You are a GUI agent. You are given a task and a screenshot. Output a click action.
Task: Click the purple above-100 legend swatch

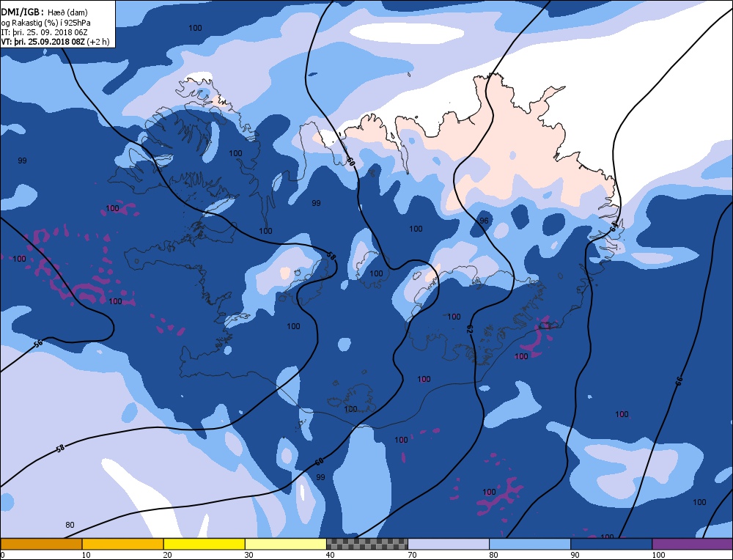693,544
